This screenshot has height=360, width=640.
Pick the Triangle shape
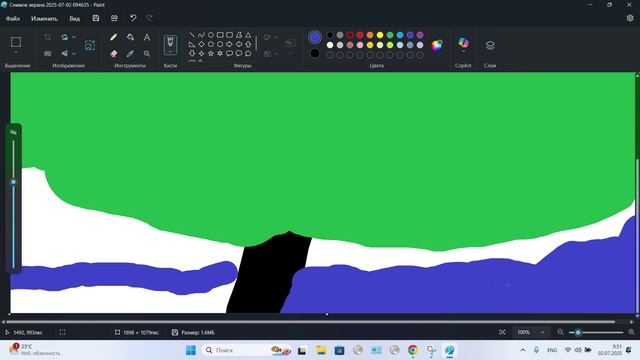(x=248, y=35)
